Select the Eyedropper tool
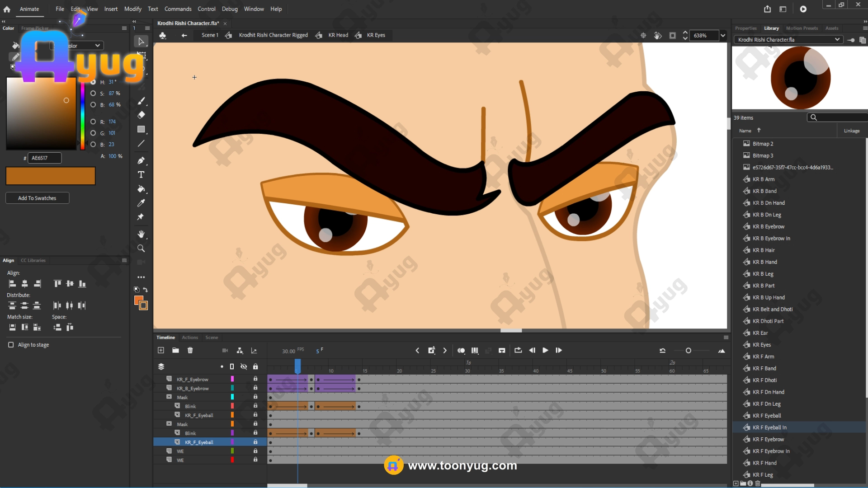The height and width of the screenshot is (488, 868). (x=141, y=203)
